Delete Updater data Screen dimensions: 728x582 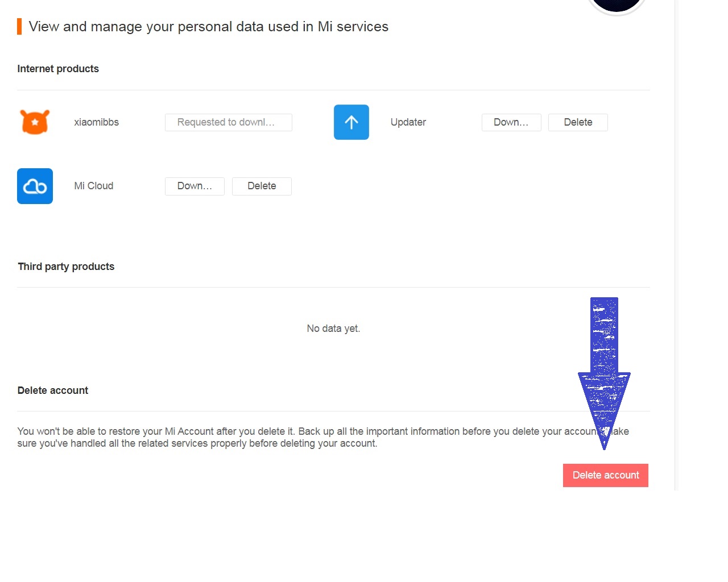578,123
